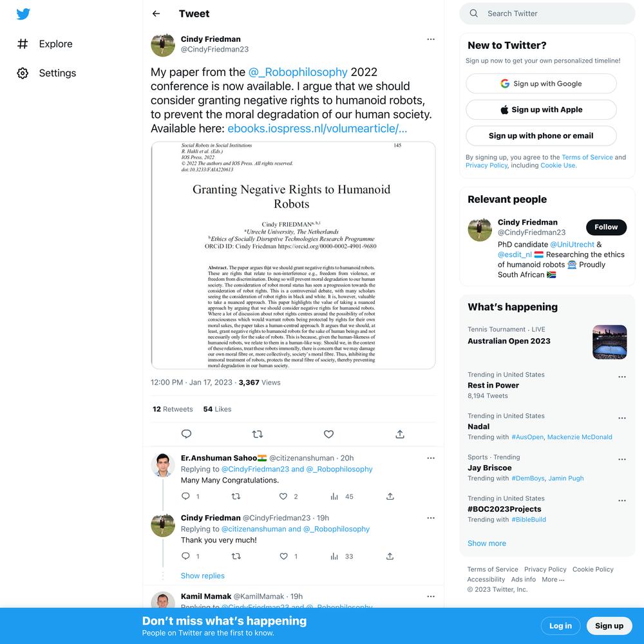644x644 pixels.
Task: Retweet the main tweet about robot rights
Action: coord(258,434)
